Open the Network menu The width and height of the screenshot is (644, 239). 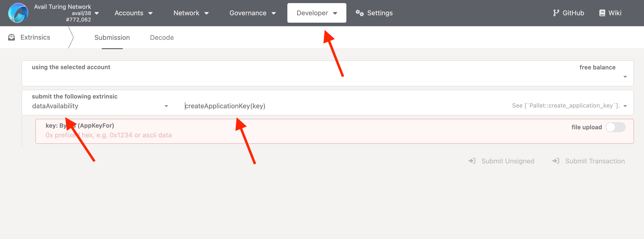pos(191,13)
